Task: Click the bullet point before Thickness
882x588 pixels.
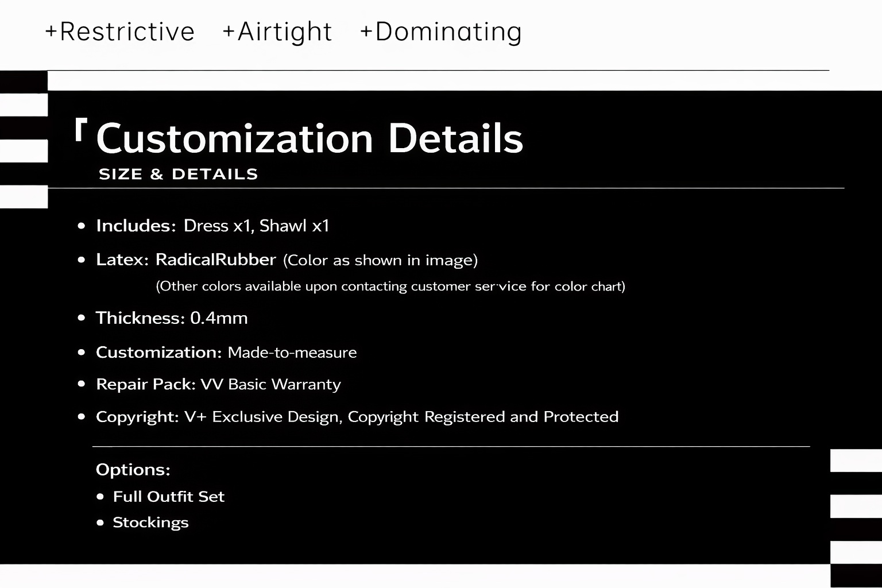Action: click(x=82, y=318)
